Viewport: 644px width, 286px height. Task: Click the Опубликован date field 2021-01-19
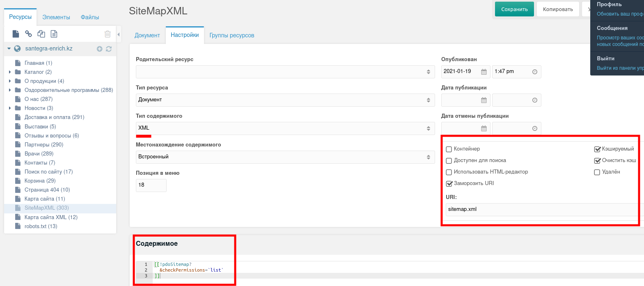click(x=465, y=72)
